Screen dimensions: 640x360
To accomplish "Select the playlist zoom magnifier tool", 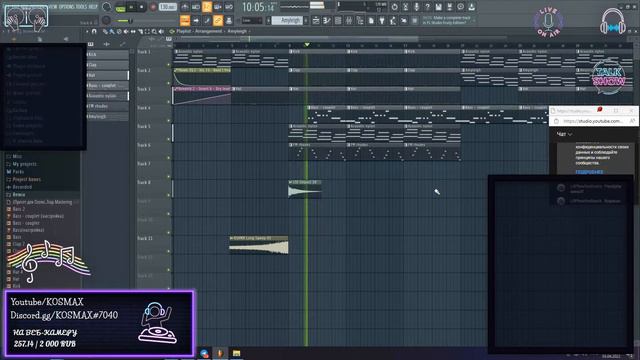I will pyautogui.click(x=154, y=31).
